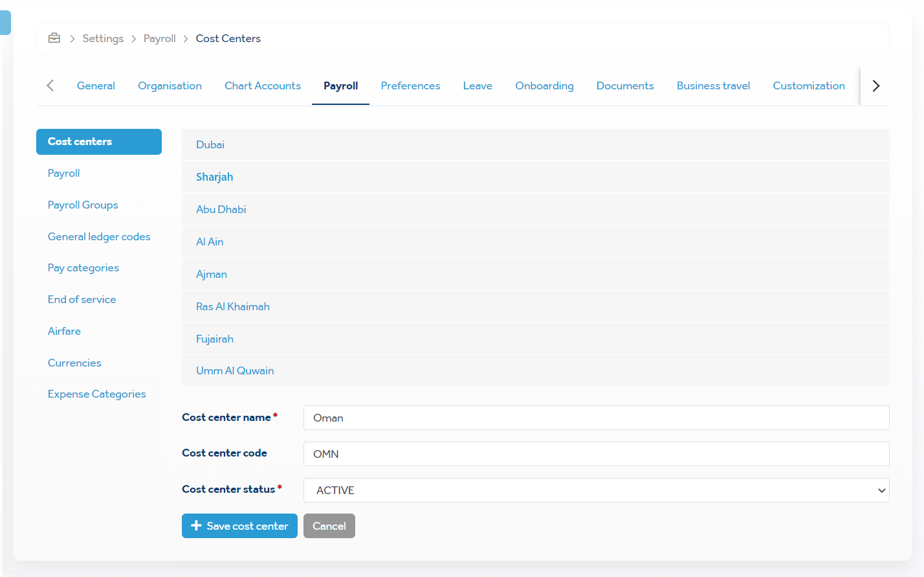This screenshot has width=924, height=577.
Task: Select General ledger codes in sidebar
Action: pyautogui.click(x=99, y=236)
